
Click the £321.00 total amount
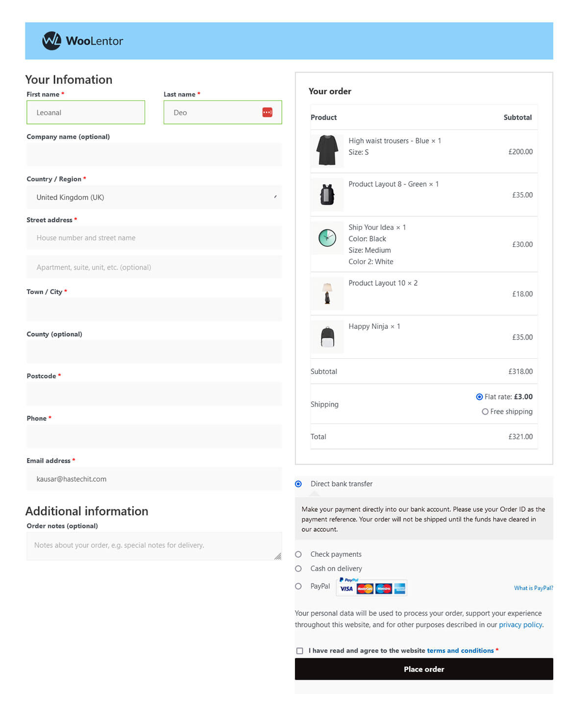(520, 437)
